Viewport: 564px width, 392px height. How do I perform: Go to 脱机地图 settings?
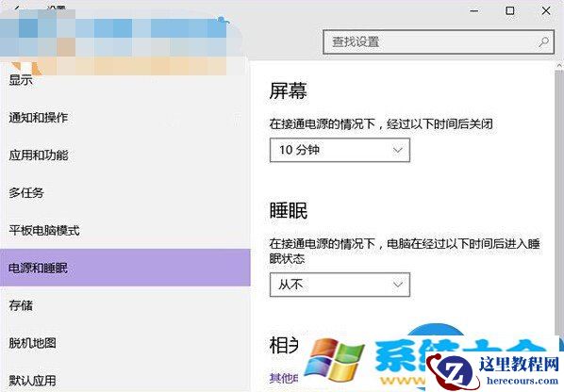[x=32, y=343]
